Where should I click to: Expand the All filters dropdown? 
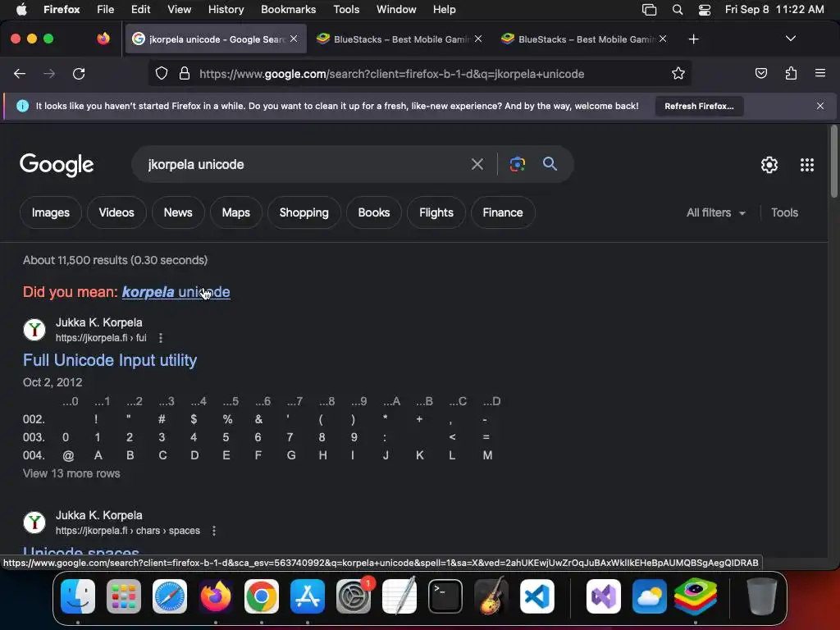click(715, 212)
